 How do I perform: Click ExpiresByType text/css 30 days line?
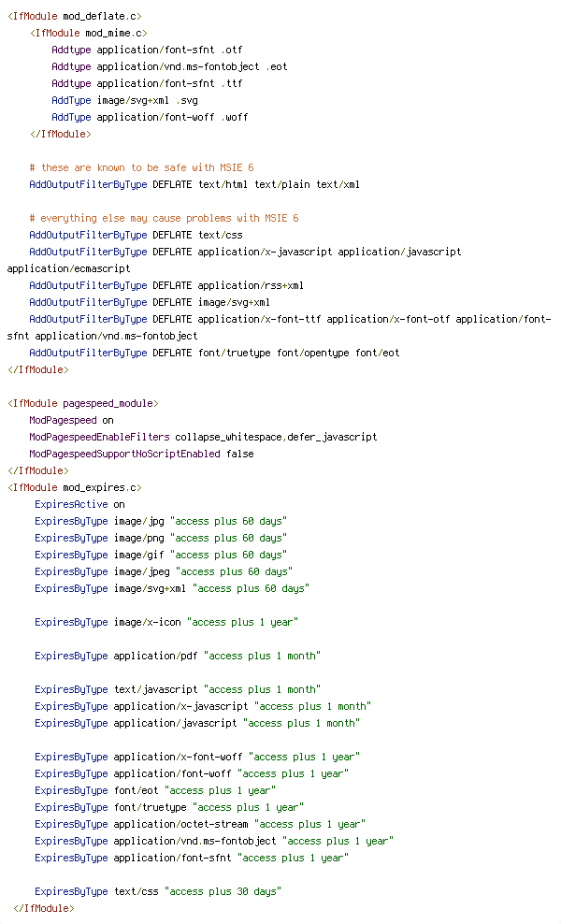[158, 891]
